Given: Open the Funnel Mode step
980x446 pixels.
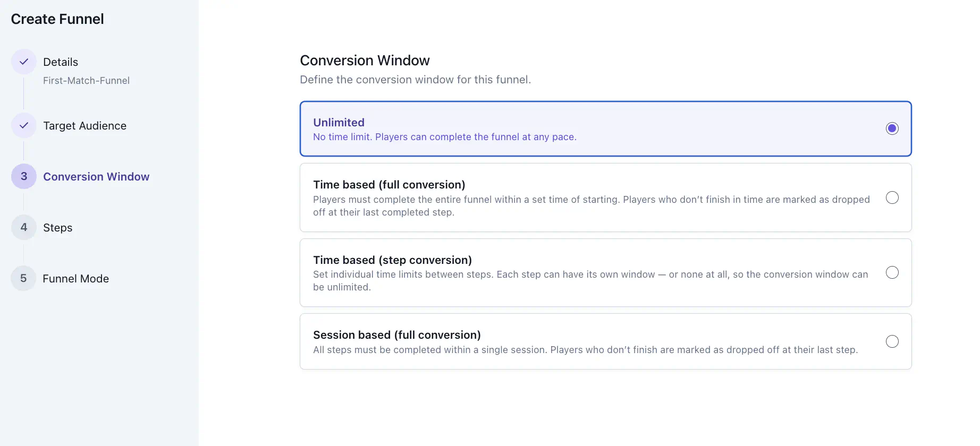Looking at the screenshot, I should pos(76,278).
